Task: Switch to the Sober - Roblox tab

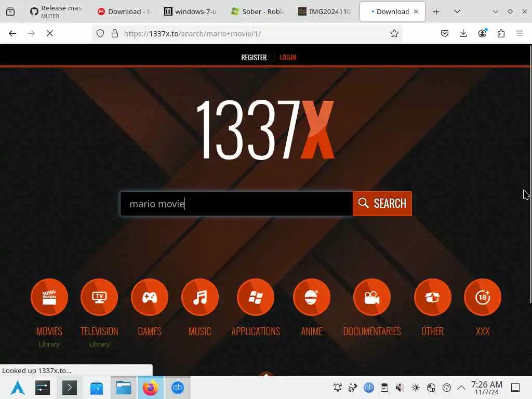Action: [x=258, y=11]
